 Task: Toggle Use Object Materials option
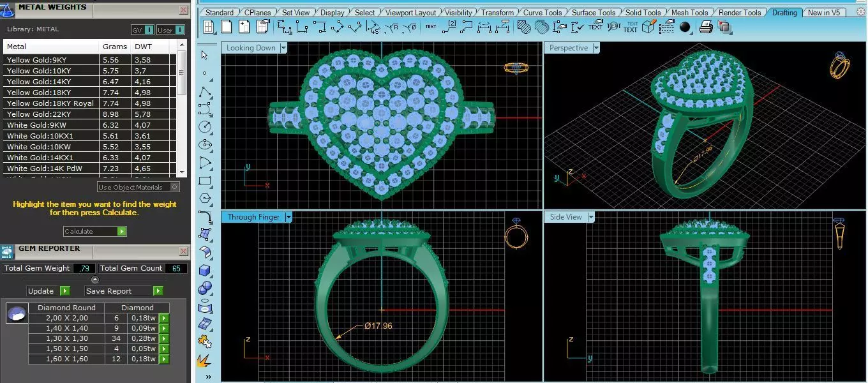coord(138,187)
